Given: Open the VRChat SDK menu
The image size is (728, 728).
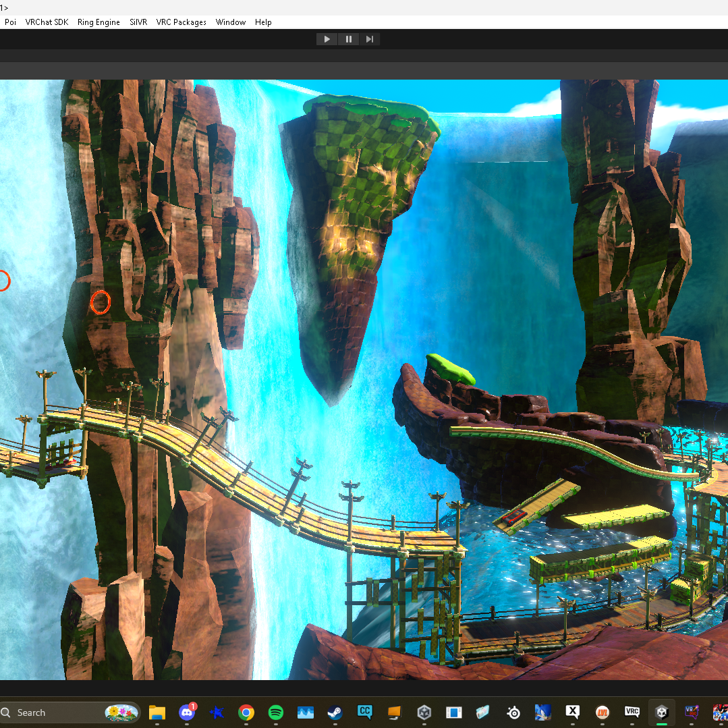Looking at the screenshot, I should click(47, 22).
